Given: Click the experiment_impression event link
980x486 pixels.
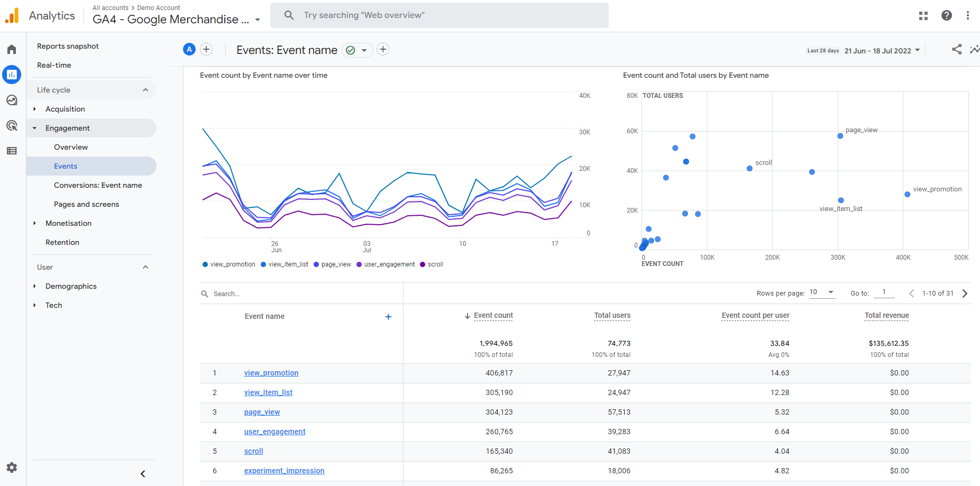Looking at the screenshot, I should (x=284, y=471).
